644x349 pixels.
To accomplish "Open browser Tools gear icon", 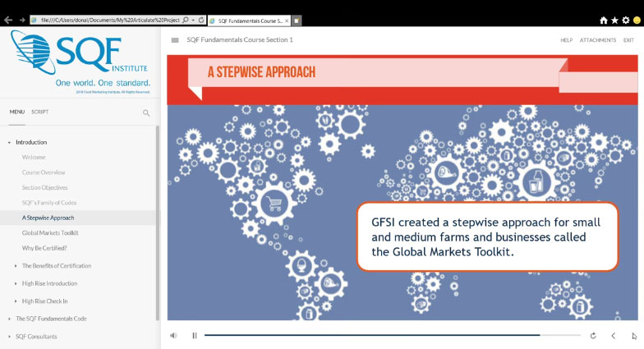I will (x=626, y=20).
